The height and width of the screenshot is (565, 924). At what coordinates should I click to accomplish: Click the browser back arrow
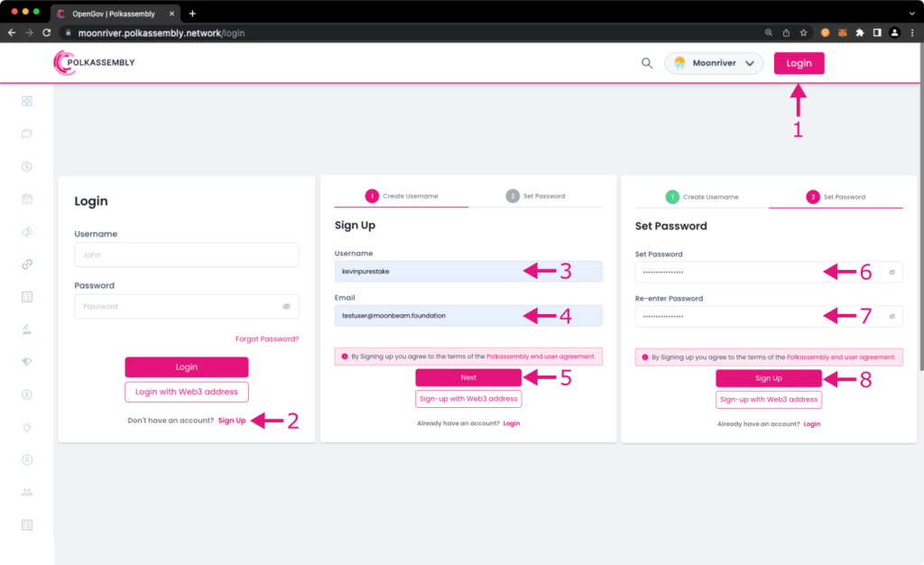click(x=12, y=33)
